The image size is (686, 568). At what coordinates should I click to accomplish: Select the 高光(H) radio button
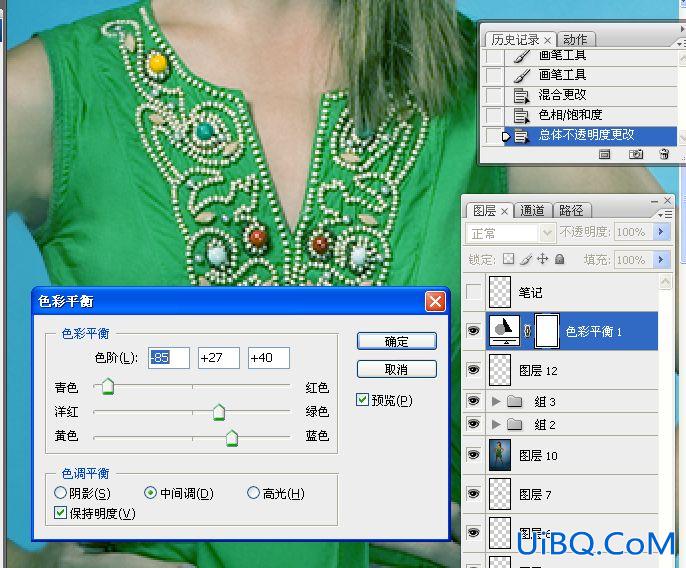point(253,493)
